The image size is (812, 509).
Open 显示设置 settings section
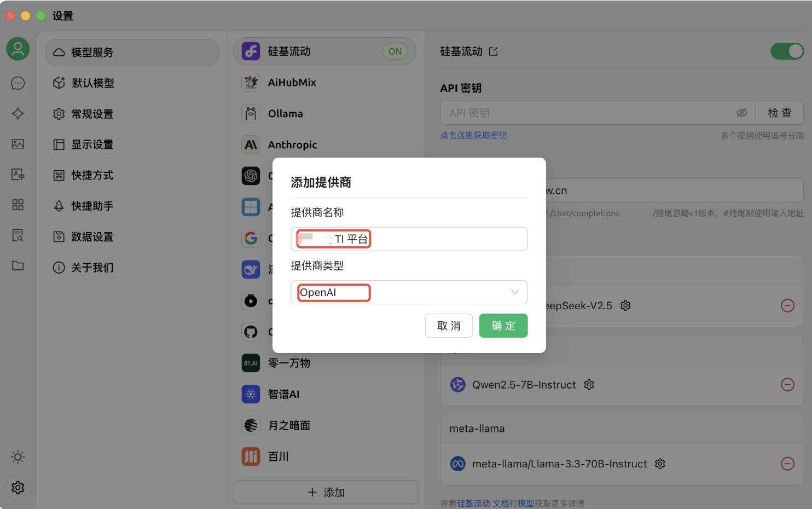click(132, 144)
